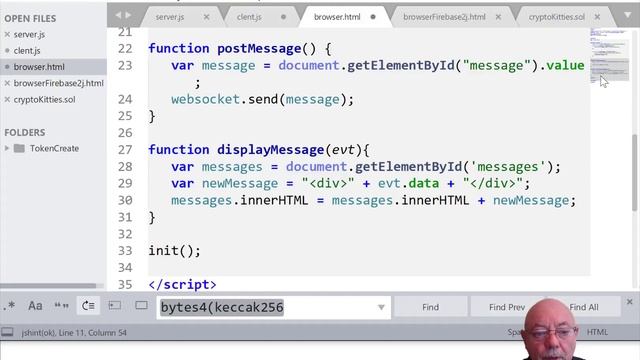Image resolution: width=640 pixels, height=360 pixels.
Task: Open cryptoKitties.sol in sidebar
Action: tap(44, 100)
